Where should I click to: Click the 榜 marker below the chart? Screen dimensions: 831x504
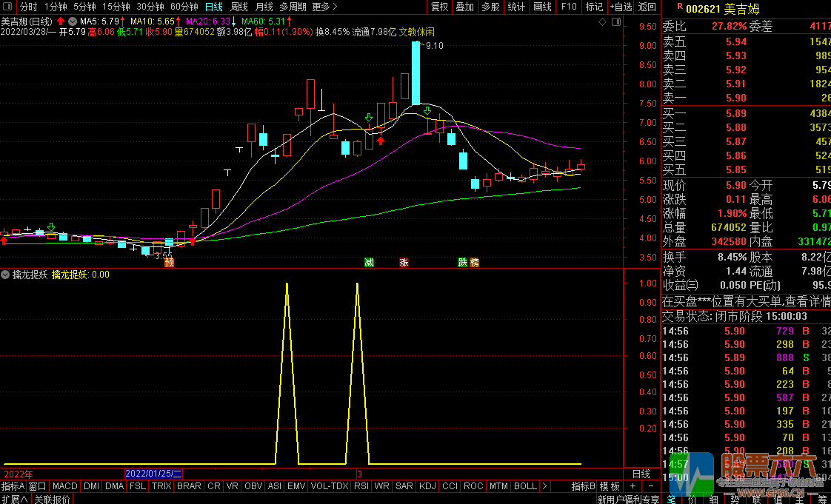click(474, 262)
